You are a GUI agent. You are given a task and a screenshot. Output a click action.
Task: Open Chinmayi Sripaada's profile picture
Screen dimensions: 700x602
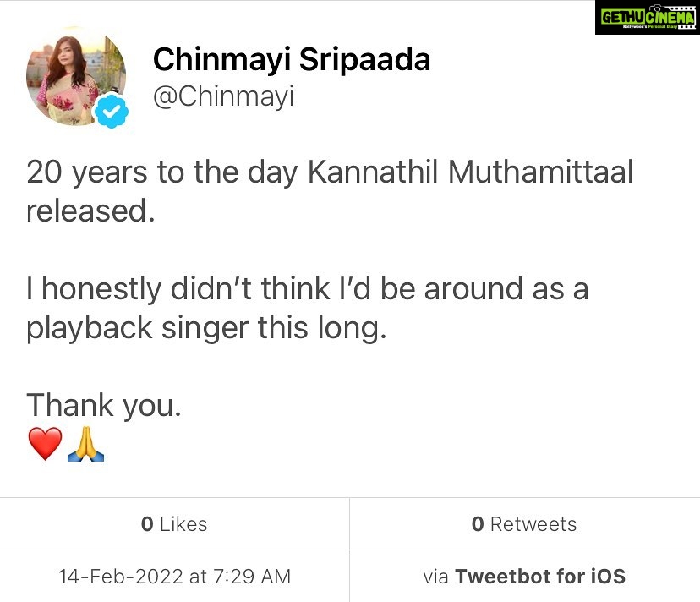click(76, 78)
